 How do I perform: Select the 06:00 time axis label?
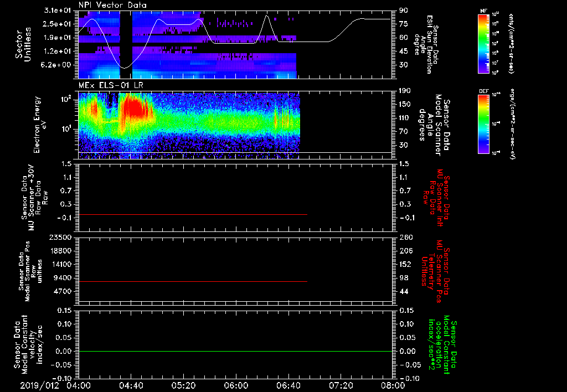pos(236,385)
